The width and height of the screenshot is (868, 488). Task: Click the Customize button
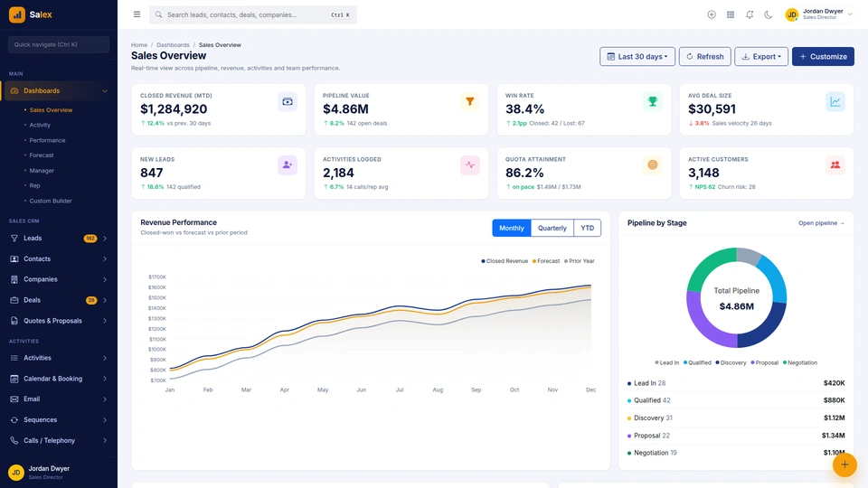pyautogui.click(x=823, y=56)
